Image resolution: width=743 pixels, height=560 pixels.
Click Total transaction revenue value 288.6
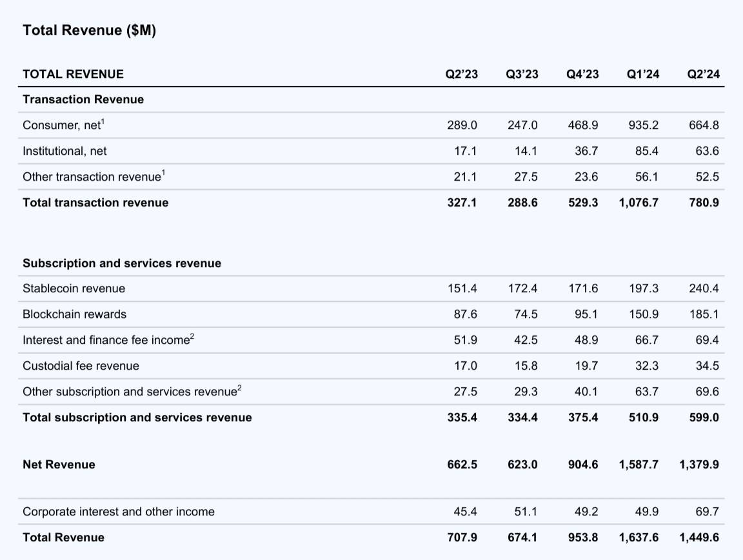click(x=522, y=203)
